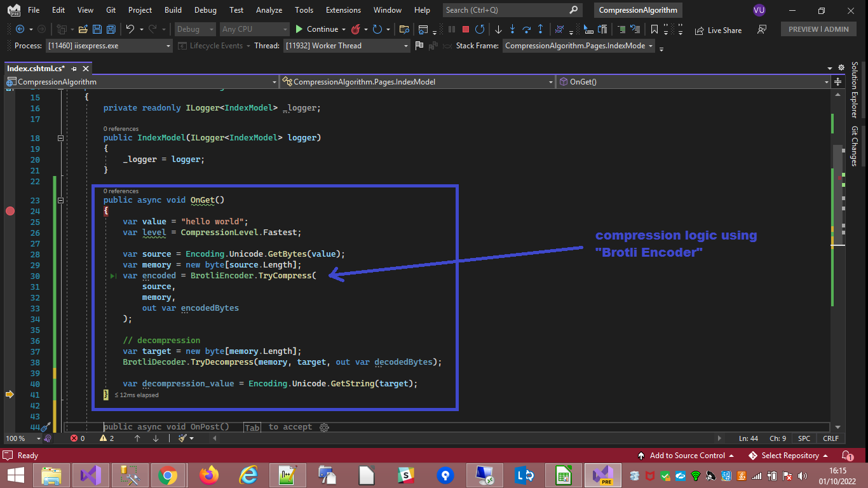
Task: Click the error count indicator
Action: 78,438
